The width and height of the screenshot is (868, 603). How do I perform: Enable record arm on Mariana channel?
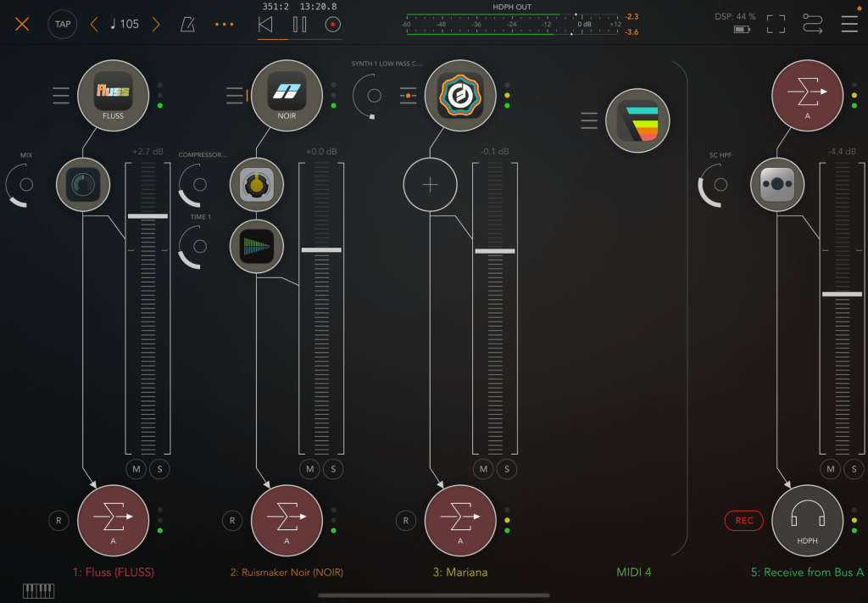coord(406,521)
